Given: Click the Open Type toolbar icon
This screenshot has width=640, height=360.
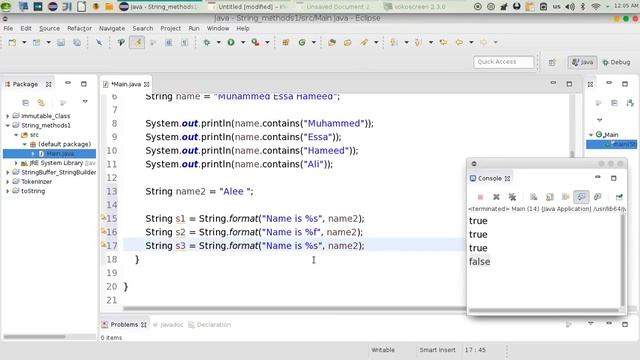Looking at the screenshot, I should coord(332,42).
